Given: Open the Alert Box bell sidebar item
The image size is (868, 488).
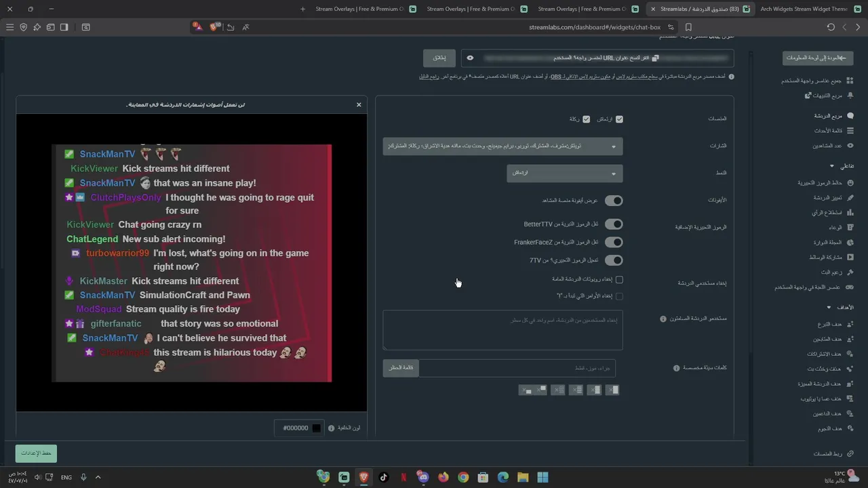Looking at the screenshot, I should point(829,96).
